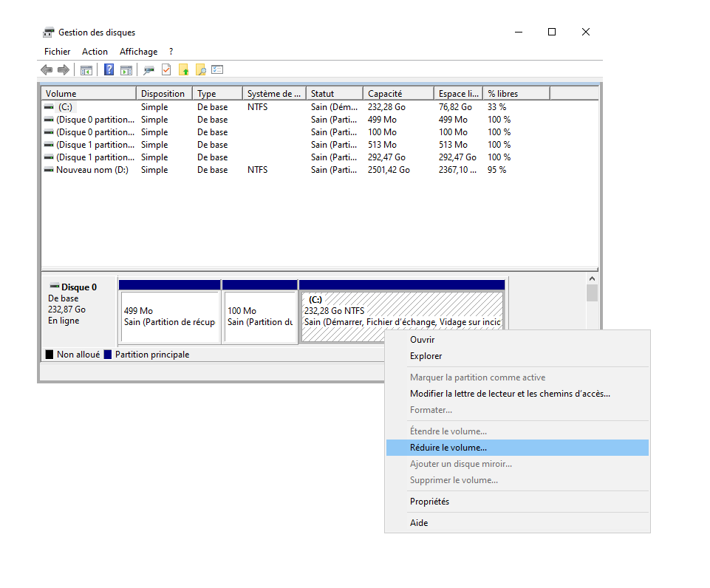Click the Back arrow in the toolbar
The height and width of the screenshot is (588, 710).
point(47,70)
